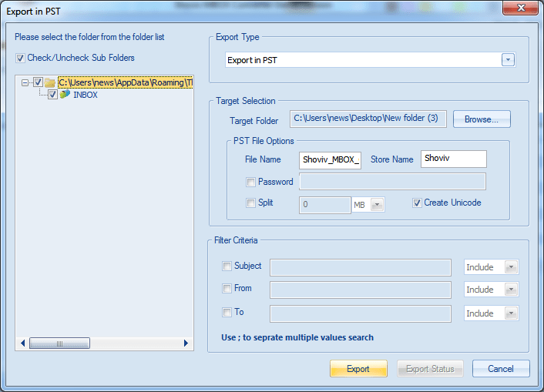Click the Cancel button
Screen dimensions: 544x392
click(501, 369)
